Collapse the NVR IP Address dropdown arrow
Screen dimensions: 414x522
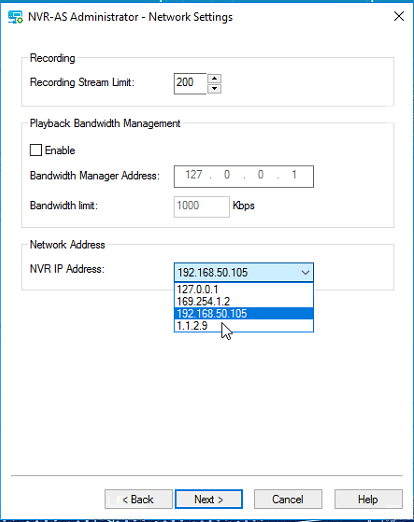click(x=305, y=273)
